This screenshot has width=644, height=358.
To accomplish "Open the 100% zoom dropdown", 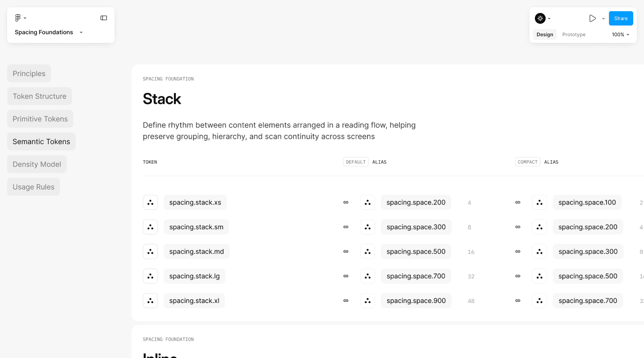I will [621, 34].
